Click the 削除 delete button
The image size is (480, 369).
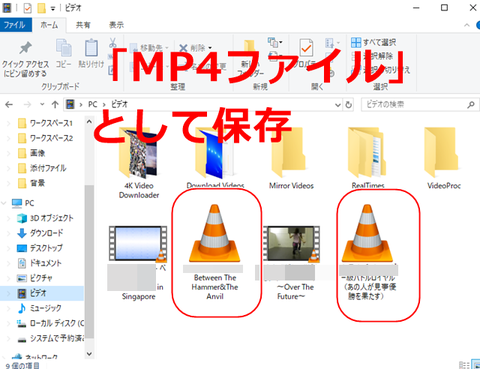(x=195, y=48)
